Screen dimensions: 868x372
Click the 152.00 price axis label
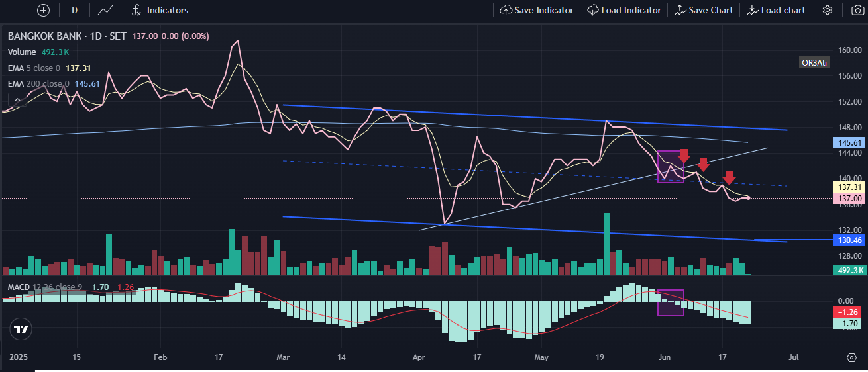click(849, 101)
